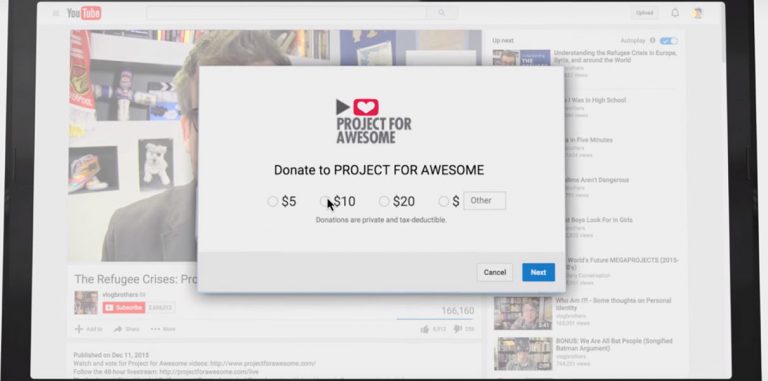The width and height of the screenshot is (768, 381).
Task: Open 'Aren't Dangerous' suggested video
Action: [596, 180]
